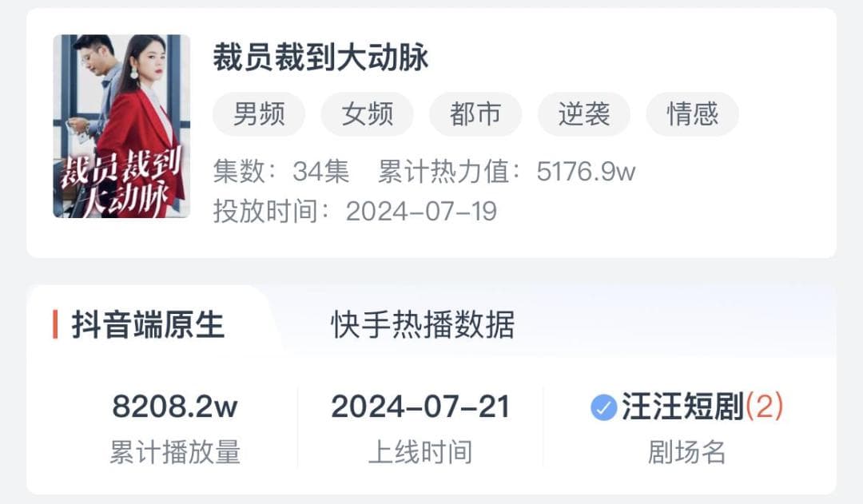The width and height of the screenshot is (863, 504).
Task: Click the 裁员裁到大动脉 title
Action: tap(320, 58)
